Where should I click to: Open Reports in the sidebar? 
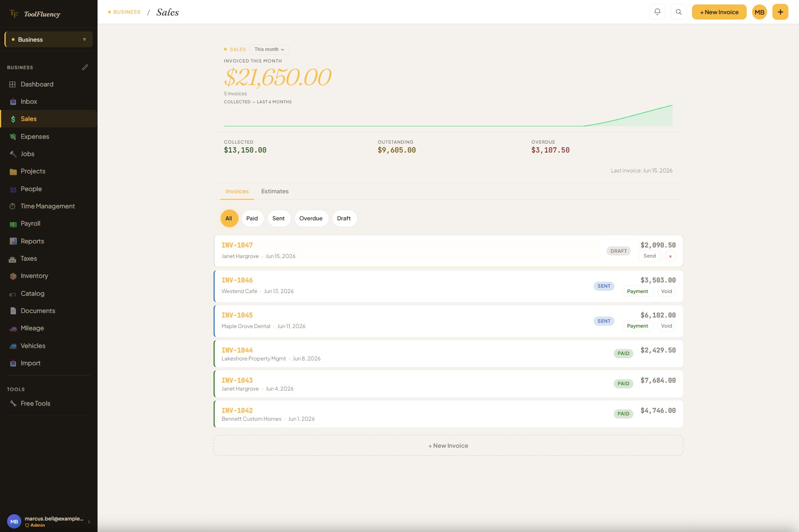(x=49, y=241)
